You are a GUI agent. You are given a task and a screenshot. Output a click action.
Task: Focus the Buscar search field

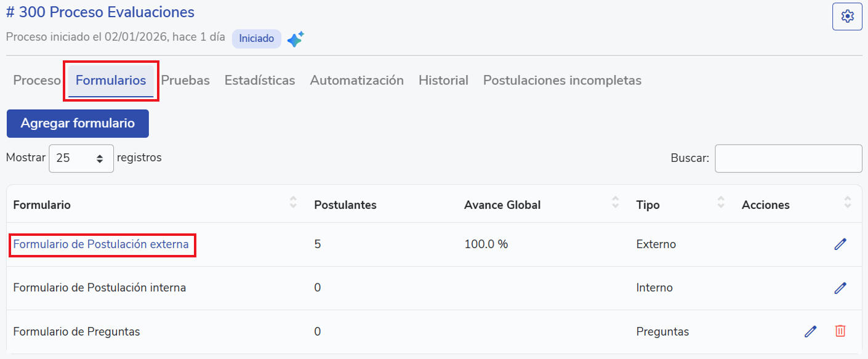click(788, 159)
